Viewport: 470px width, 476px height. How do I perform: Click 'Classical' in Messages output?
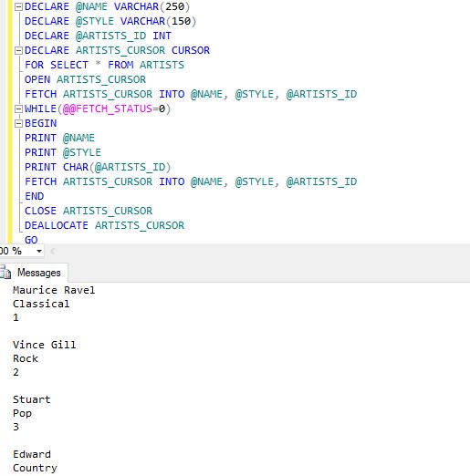click(x=41, y=304)
